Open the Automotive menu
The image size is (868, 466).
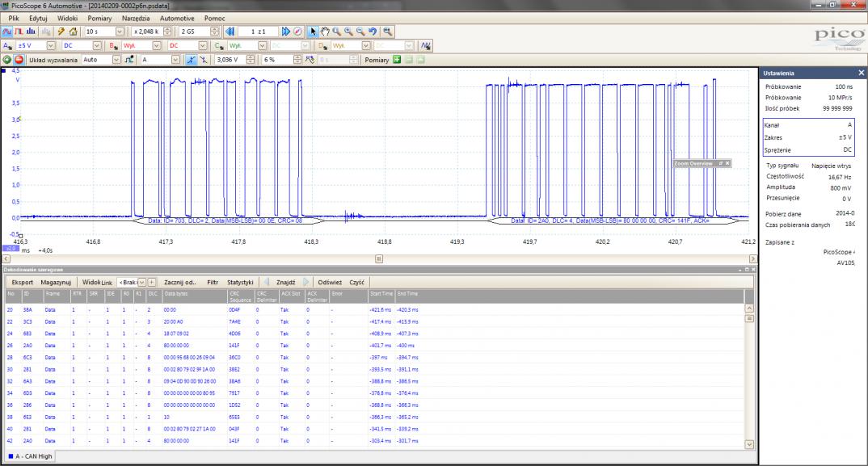click(x=177, y=17)
